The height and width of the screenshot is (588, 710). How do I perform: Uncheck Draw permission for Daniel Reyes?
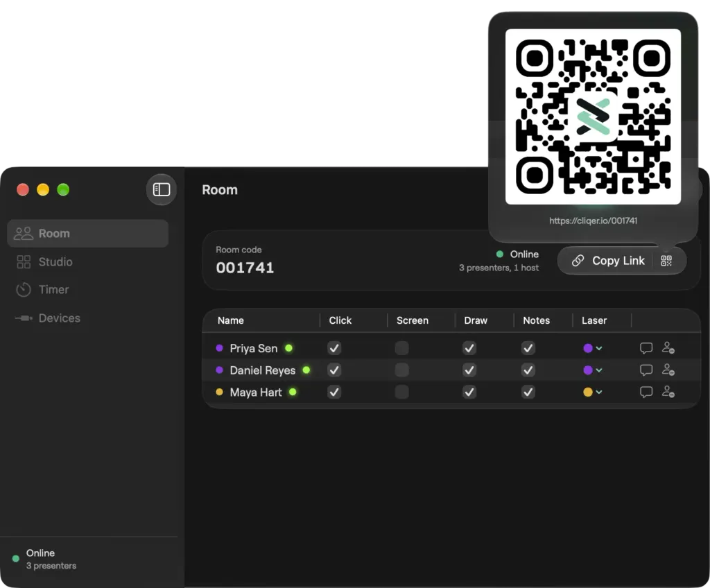(x=469, y=370)
